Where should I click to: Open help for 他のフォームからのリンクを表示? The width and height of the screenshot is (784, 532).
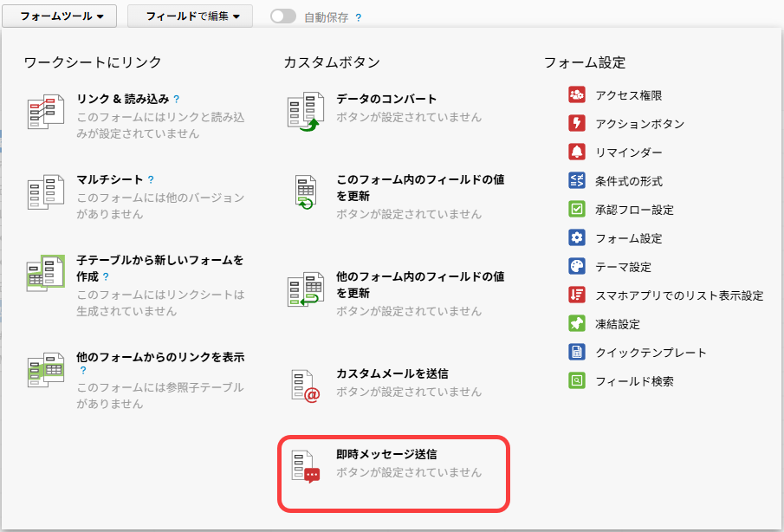coord(83,371)
